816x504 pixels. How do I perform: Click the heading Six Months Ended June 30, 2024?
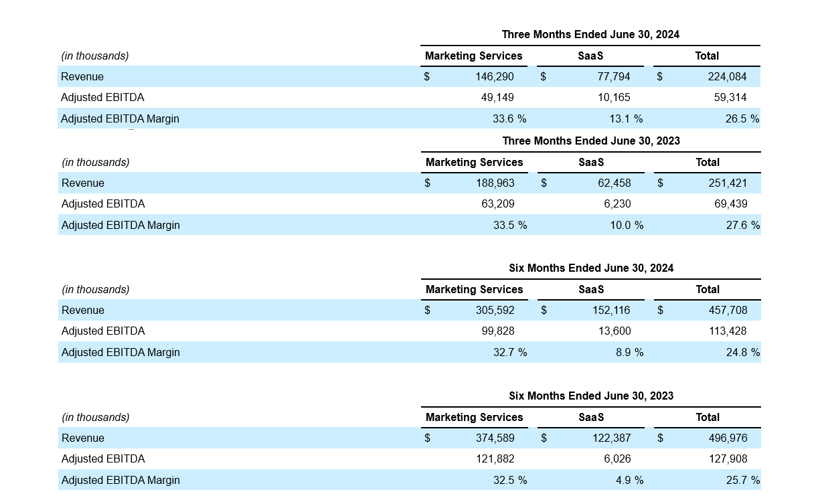coord(591,268)
